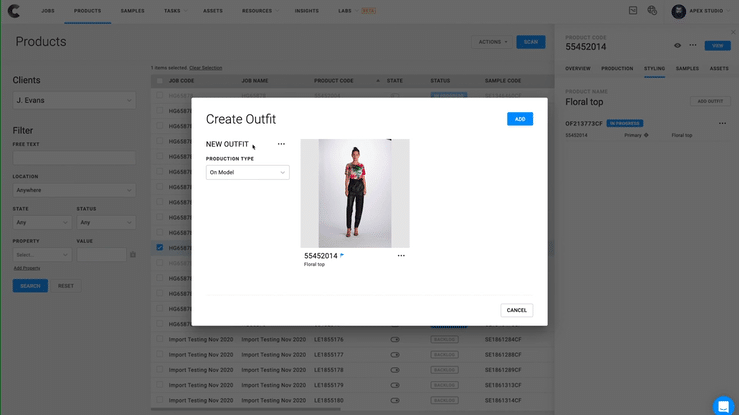
Task: Click the model outfit thumbnail image
Action: pos(354,193)
